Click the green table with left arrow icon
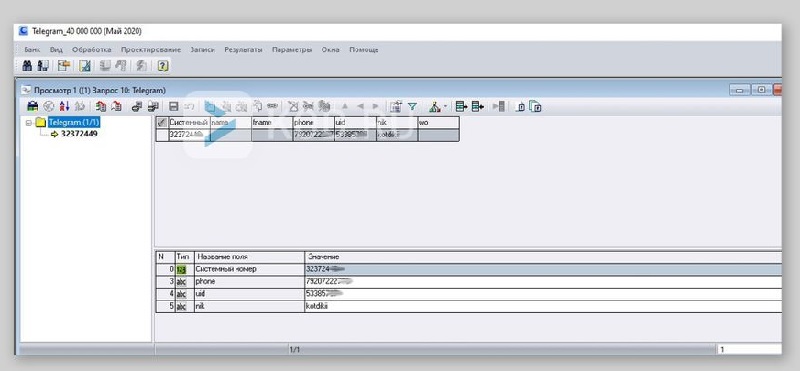The image size is (800, 371). click(x=478, y=107)
